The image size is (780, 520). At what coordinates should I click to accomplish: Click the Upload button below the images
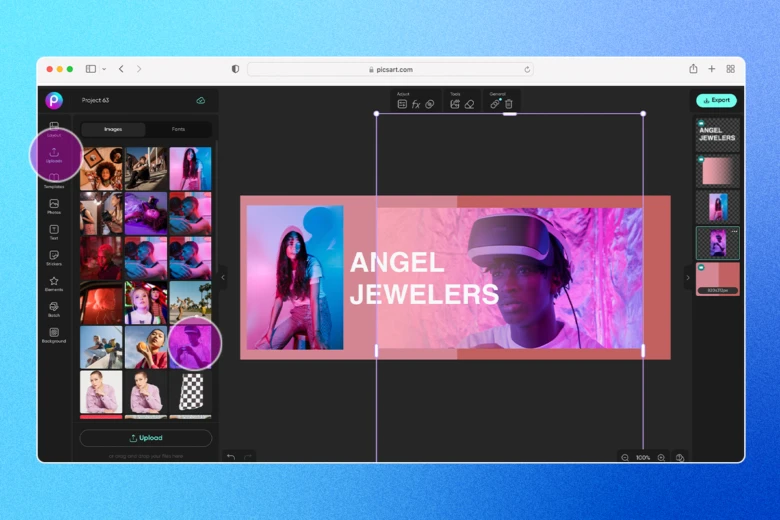pyautogui.click(x=146, y=438)
